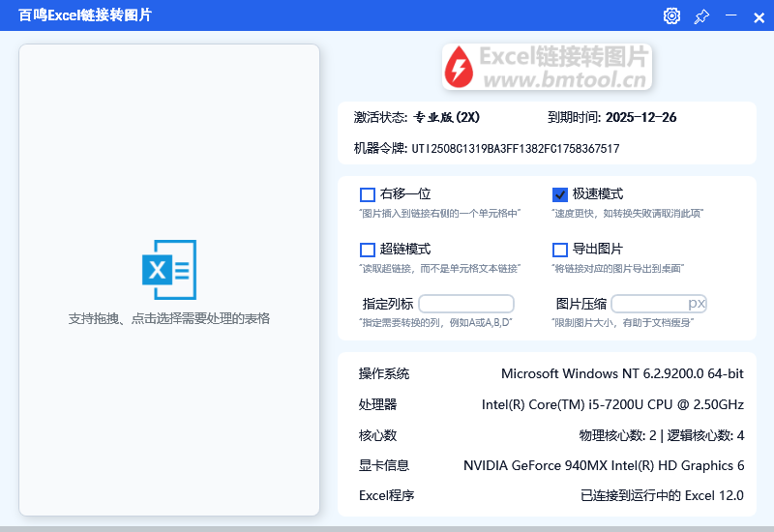Select the 操作系统 Windows NT info row

click(x=551, y=374)
